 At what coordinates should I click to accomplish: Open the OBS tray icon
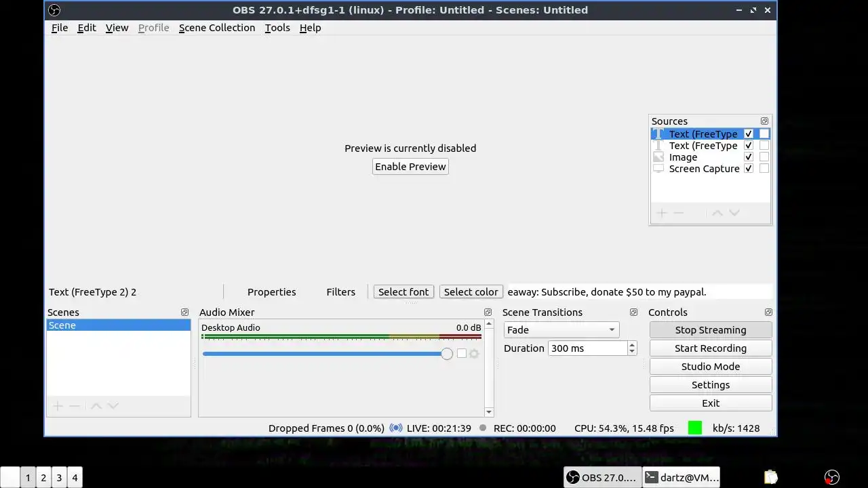831,477
